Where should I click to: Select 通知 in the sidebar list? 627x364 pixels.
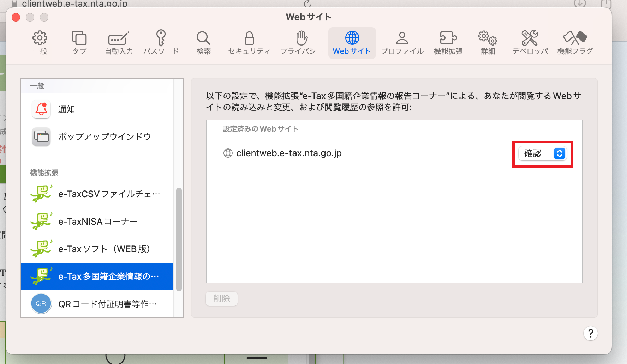[x=97, y=109]
